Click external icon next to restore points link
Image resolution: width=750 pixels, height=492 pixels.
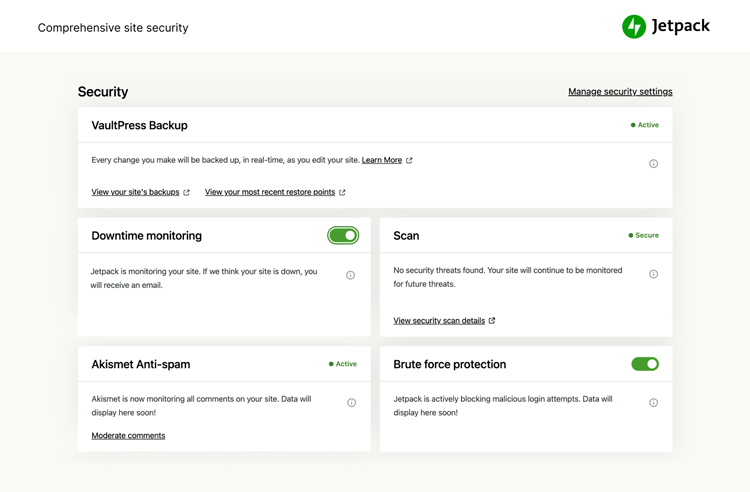pyautogui.click(x=342, y=192)
